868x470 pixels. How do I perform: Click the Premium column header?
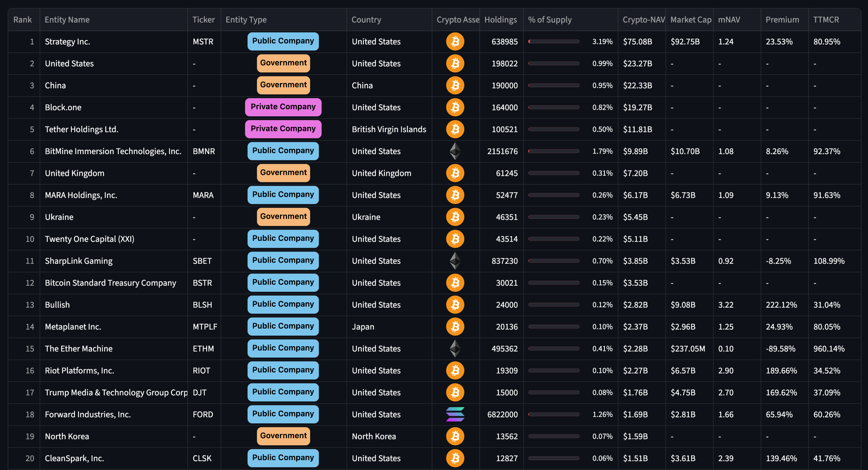point(782,20)
